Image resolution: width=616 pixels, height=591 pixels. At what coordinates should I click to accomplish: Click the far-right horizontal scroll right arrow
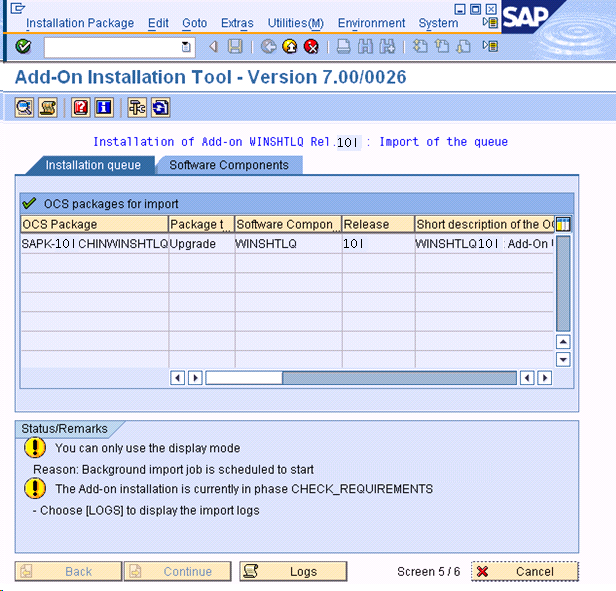[544, 378]
